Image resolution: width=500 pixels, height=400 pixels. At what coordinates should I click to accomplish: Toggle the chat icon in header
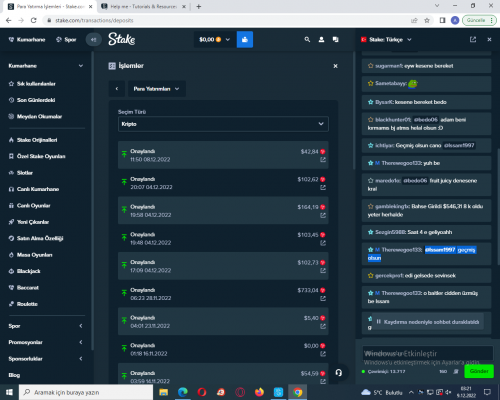[336, 39]
